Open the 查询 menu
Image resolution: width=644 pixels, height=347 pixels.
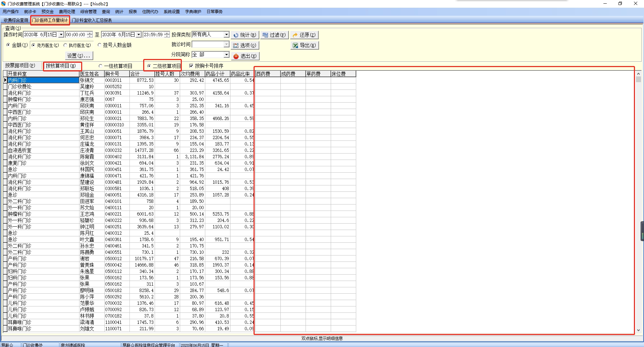click(x=106, y=11)
